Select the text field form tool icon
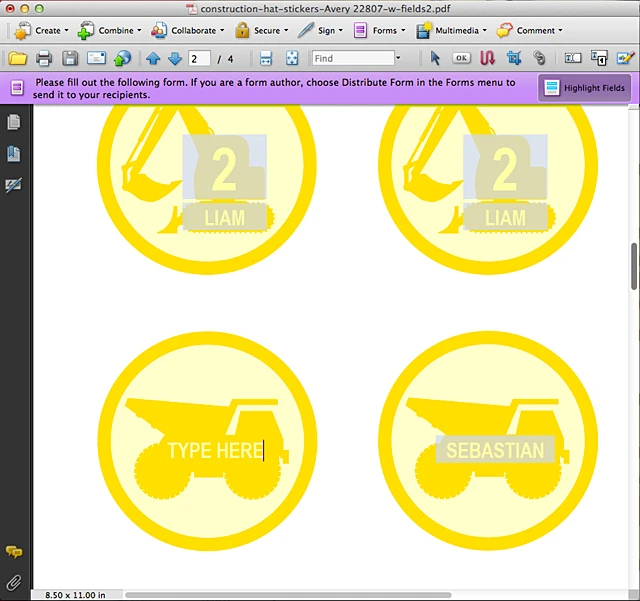This screenshot has width=640, height=601. click(573, 58)
